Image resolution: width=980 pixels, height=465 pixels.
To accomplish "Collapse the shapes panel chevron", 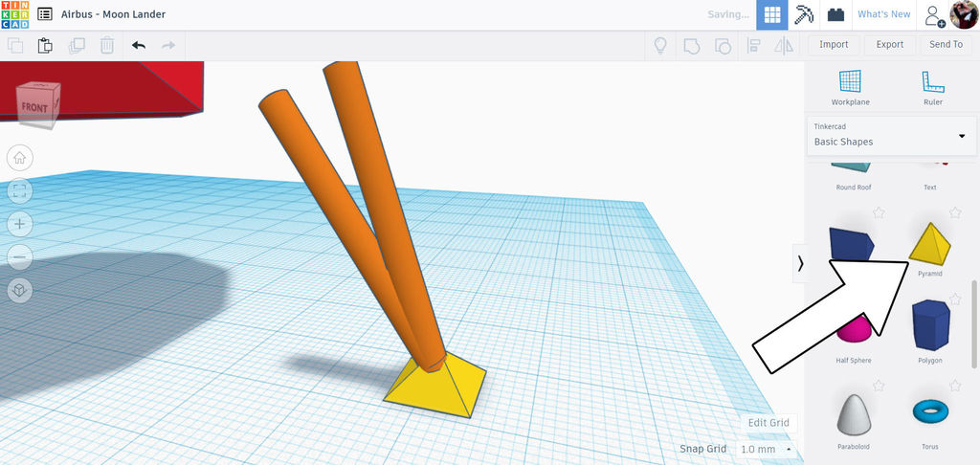I will tap(800, 264).
